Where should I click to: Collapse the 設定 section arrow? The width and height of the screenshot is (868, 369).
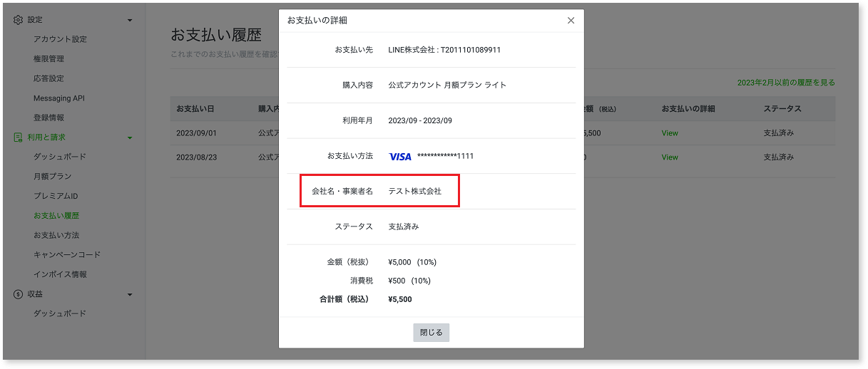click(x=130, y=20)
